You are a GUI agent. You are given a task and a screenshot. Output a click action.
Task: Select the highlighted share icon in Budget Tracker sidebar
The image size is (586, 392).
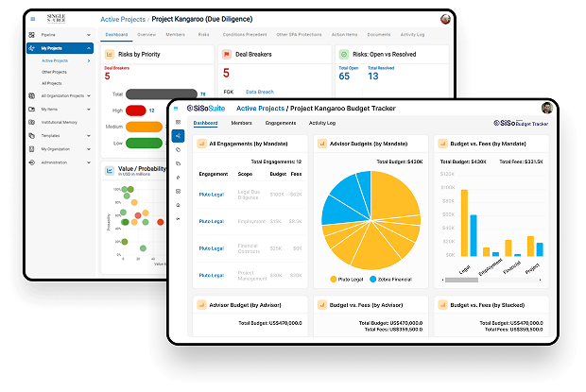[x=178, y=136]
